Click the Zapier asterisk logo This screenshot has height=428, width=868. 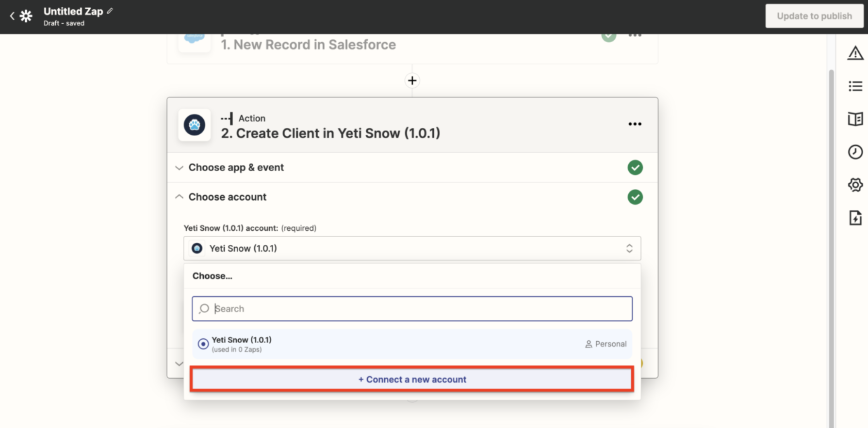26,16
